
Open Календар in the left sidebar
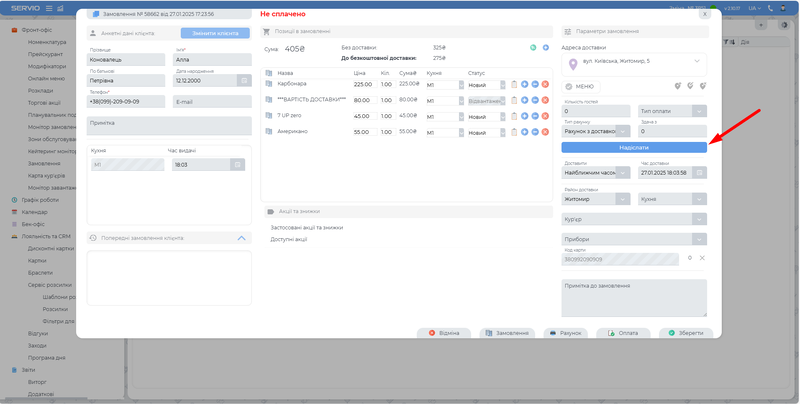coord(34,212)
